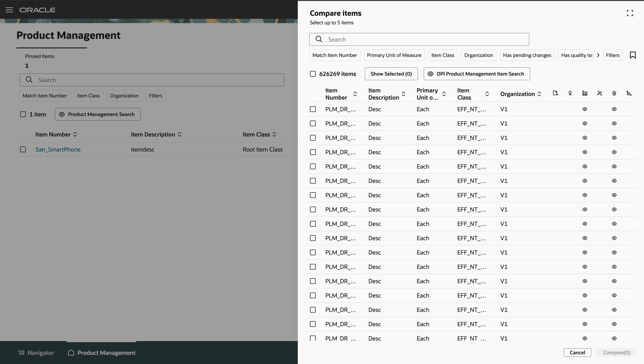Expand Compare items panel to fullscreen
Screen dimensions: 644x364
pos(630,13)
